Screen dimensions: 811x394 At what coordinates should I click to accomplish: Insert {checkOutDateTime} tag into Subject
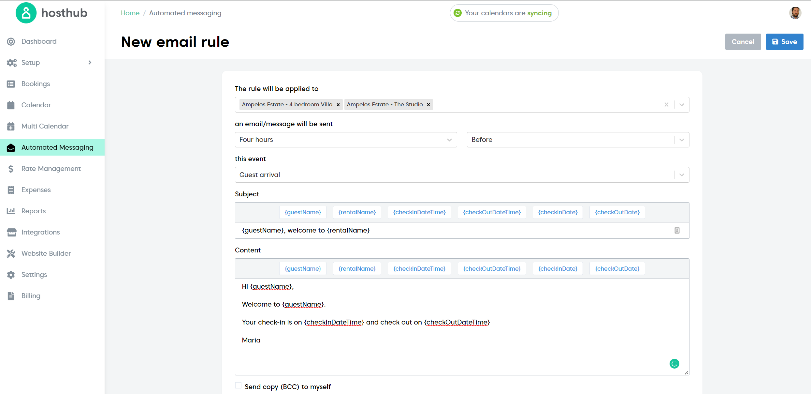tap(492, 212)
